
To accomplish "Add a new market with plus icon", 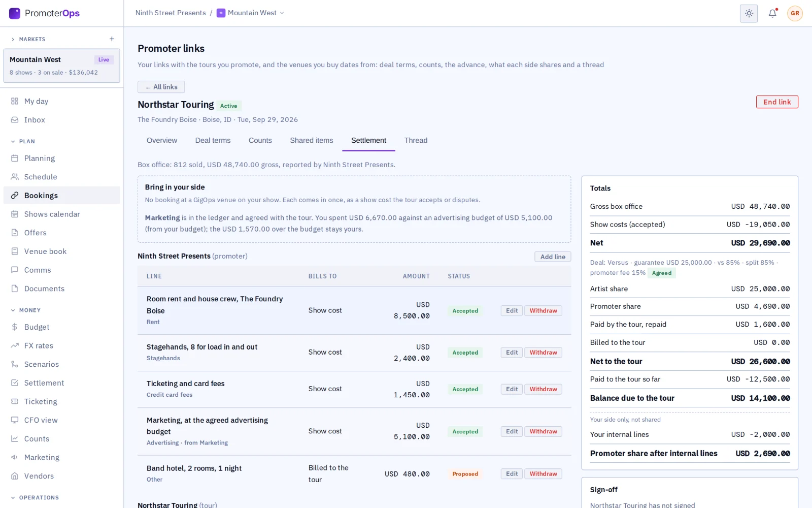I will pos(112,39).
